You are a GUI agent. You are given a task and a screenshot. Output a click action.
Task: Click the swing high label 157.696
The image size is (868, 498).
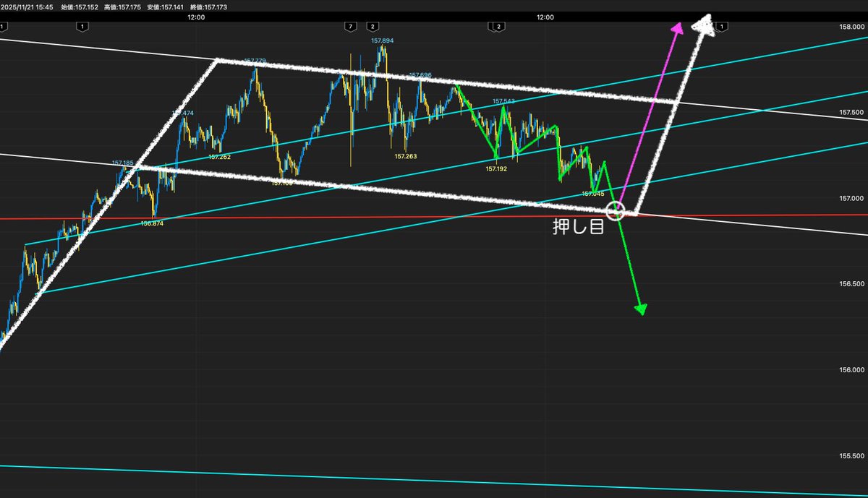point(420,75)
